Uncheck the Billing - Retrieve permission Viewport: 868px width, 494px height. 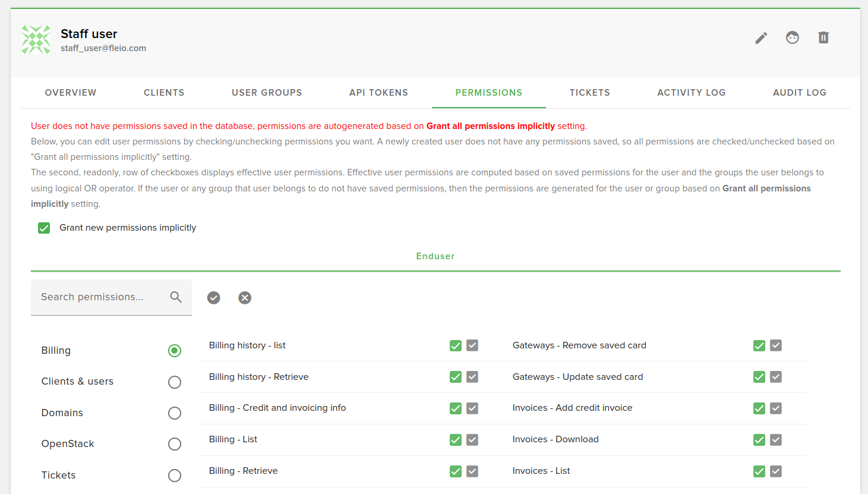[x=455, y=471]
